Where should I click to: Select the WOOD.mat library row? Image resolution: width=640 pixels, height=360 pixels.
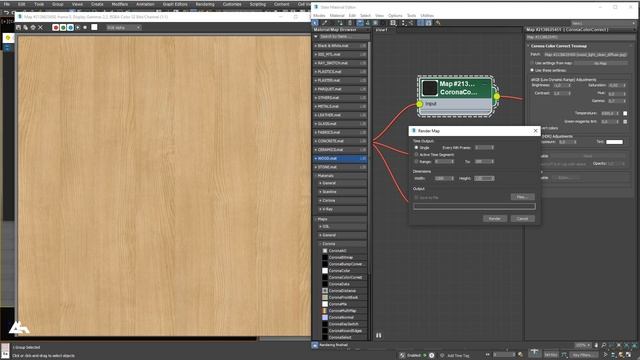340,158
